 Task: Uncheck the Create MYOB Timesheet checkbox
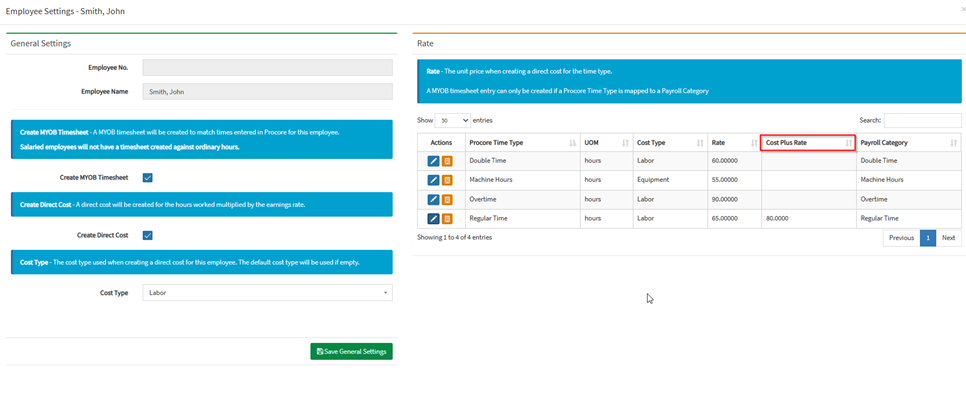(x=147, y=177)
